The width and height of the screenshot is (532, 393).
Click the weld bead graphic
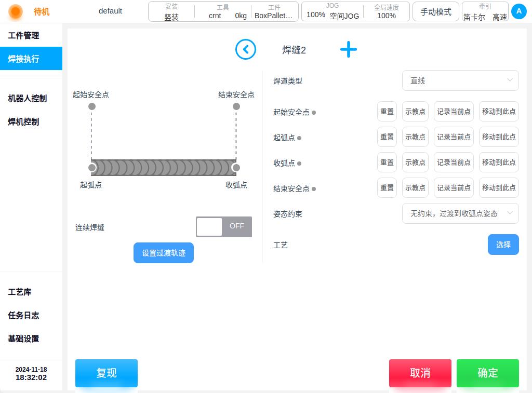(164, 168)
